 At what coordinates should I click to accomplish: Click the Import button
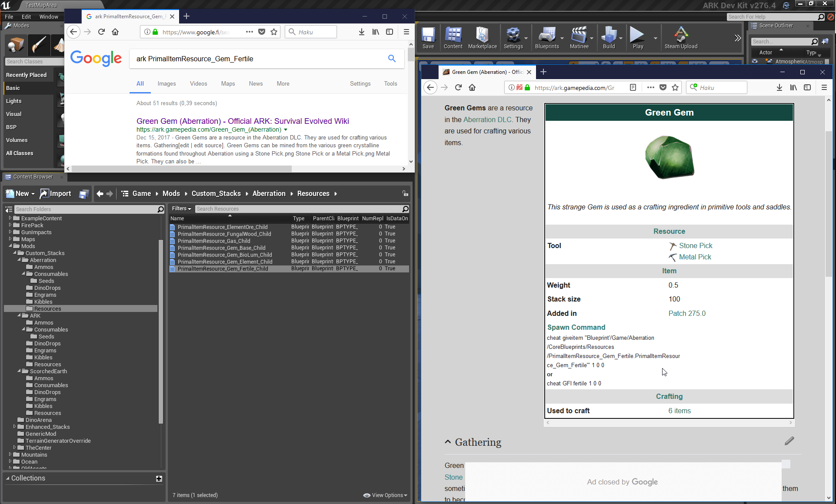click(x=56, y=194)
